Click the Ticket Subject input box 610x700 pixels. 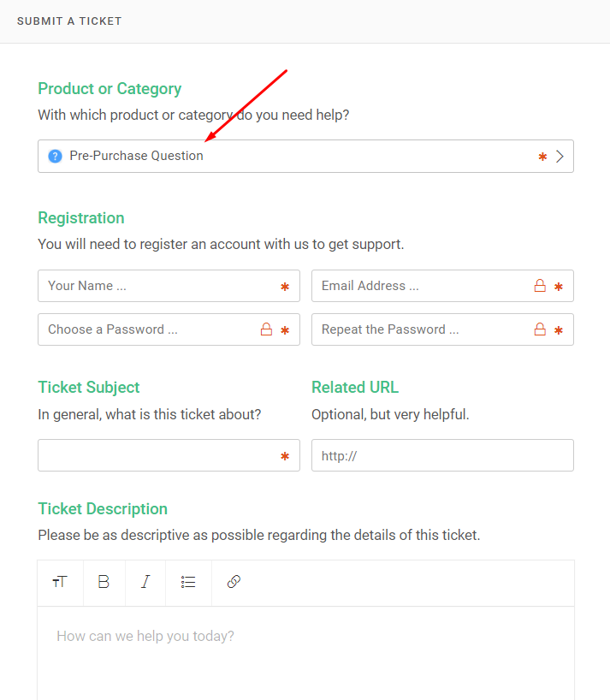click(x=169, y=455)
